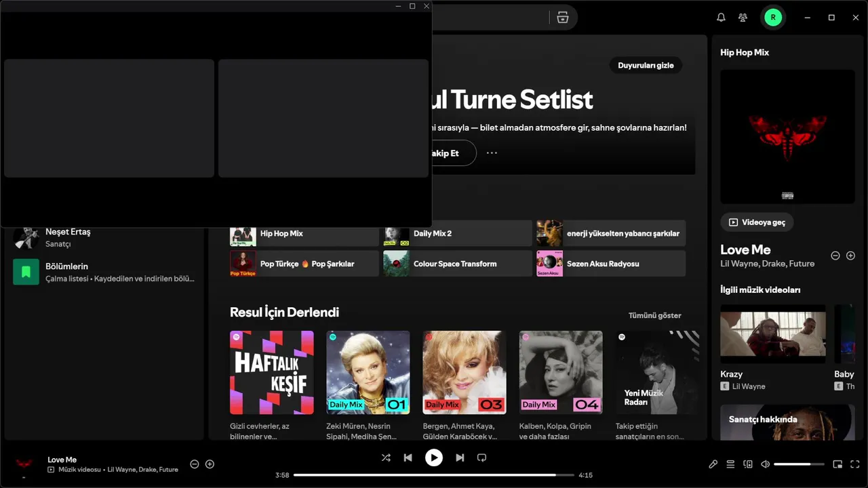868x488 pixels.
Task: Open more options dots beside Takip Et
Action: coord(492,153)
